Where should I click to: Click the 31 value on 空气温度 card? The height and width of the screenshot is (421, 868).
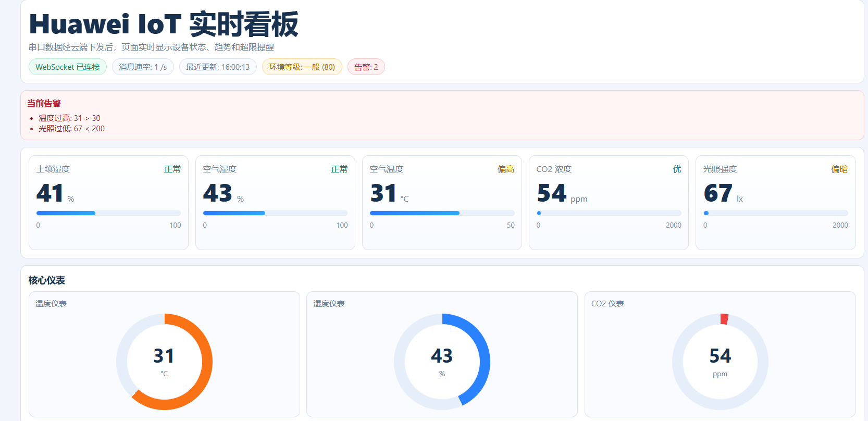[x=383, y=193]
